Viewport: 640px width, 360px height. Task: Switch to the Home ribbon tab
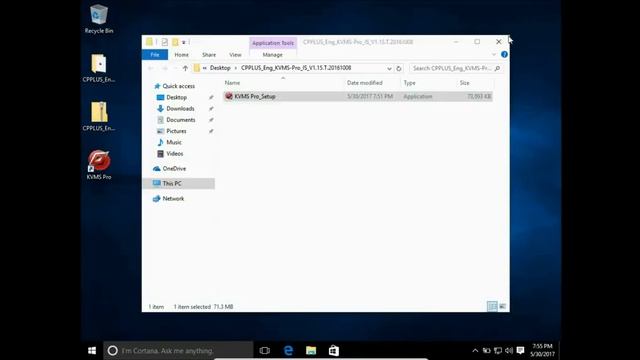click(x=182, y=55)
